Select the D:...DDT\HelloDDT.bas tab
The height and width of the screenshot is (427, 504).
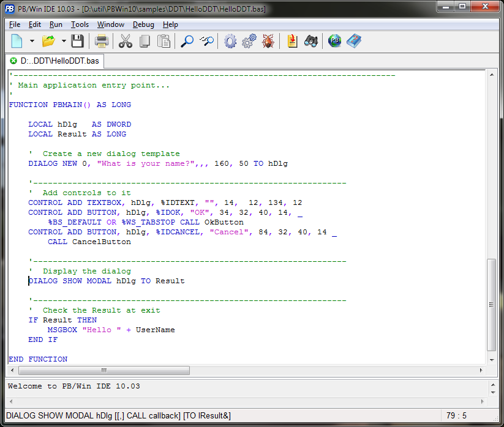pyautogui.click(x=55, y=61)
